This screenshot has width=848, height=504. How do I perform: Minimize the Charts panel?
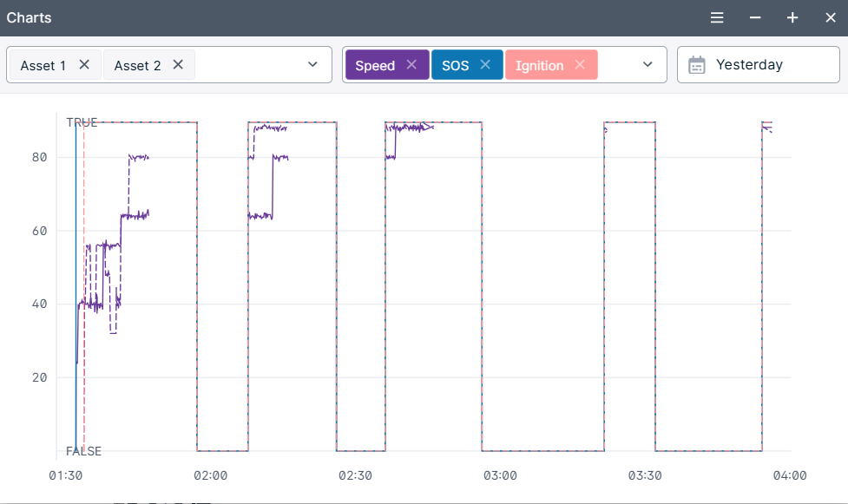point(755,18)
